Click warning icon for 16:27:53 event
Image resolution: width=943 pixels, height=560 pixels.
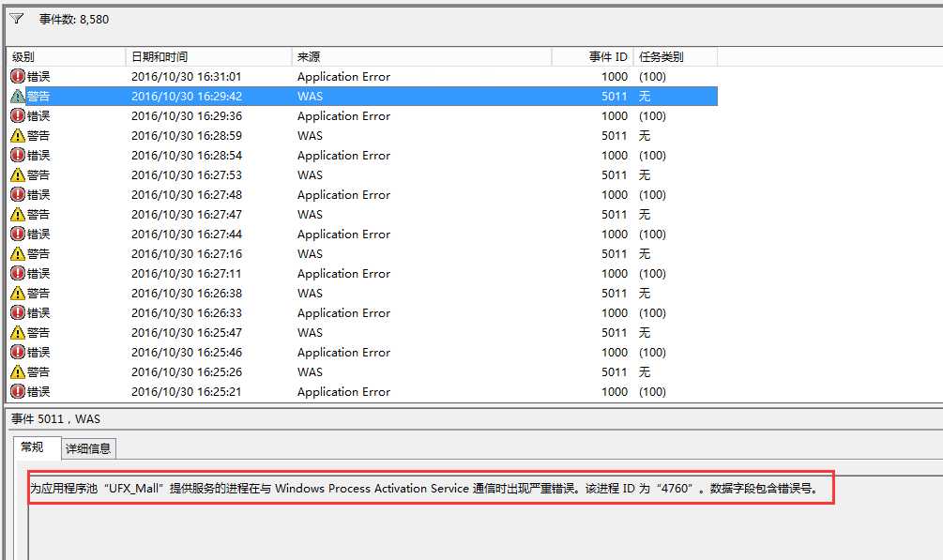[18, 175]
